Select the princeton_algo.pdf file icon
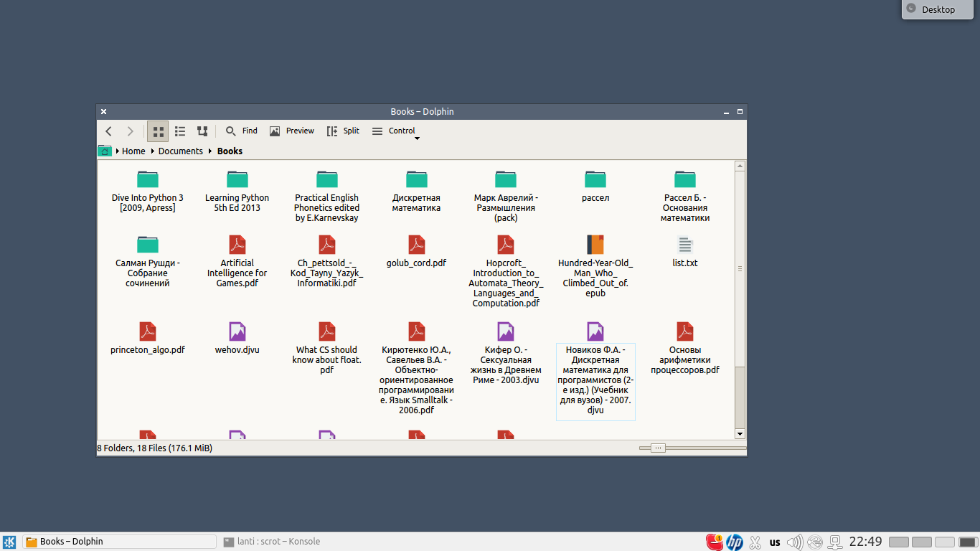Screen dimensions: 980x551 pos(148,331)
